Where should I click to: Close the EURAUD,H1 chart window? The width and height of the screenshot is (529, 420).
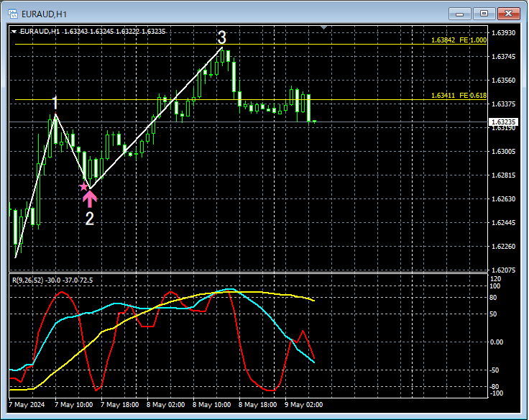(508, 13)
